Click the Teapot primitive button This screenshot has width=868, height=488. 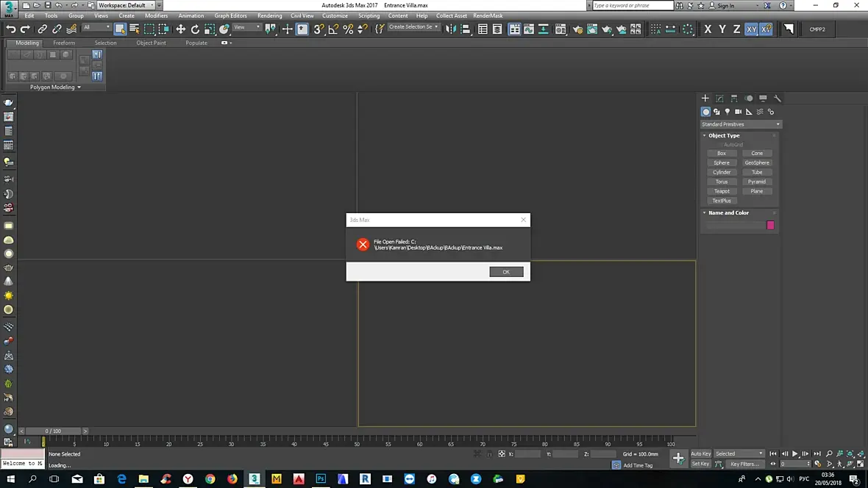tap(722, 191)
